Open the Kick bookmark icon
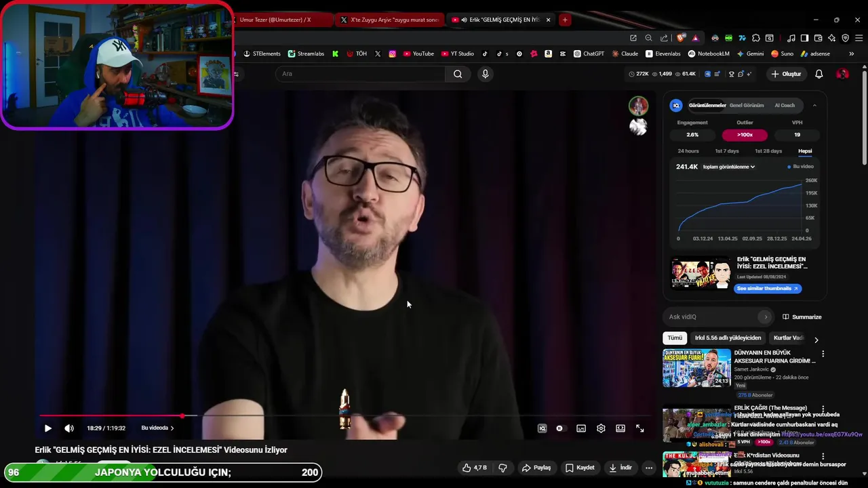The width and height of the screenshot is (868, 488). (x=335, y=54)
